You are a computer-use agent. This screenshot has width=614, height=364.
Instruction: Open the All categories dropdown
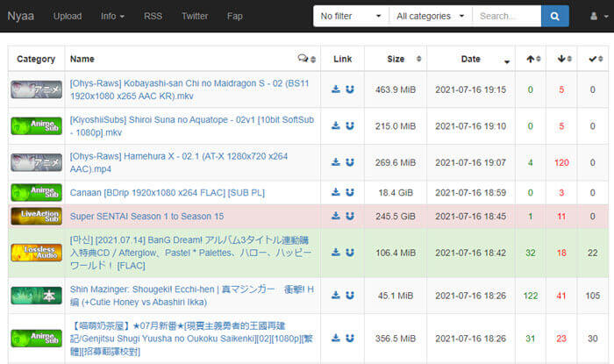coord(431,16)
